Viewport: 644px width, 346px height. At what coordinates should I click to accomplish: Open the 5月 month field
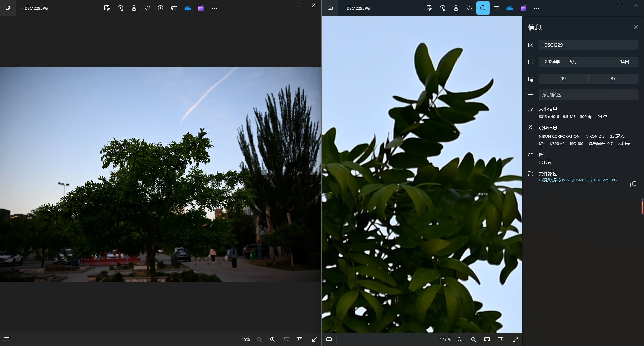[x=588, y=62]
